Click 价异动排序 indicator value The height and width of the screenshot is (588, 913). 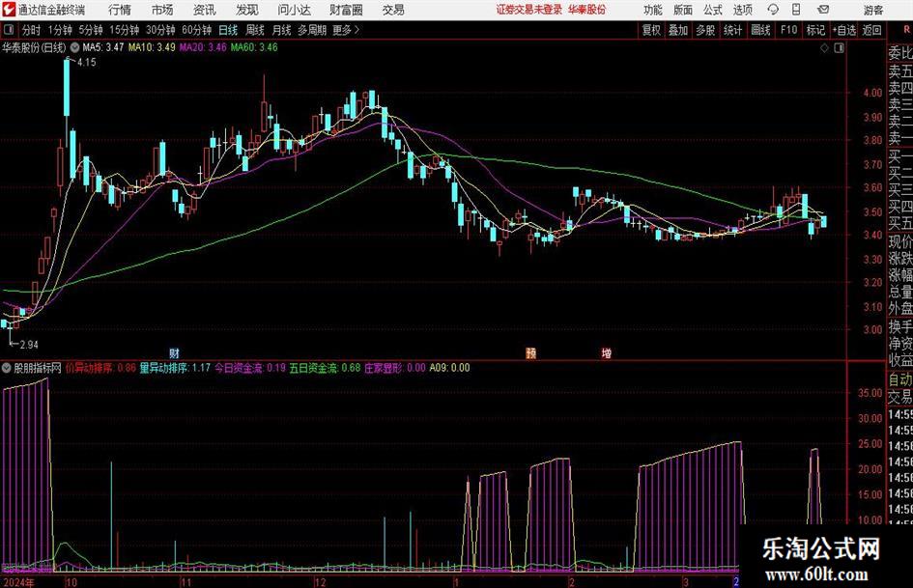click(x=100, y=368)
